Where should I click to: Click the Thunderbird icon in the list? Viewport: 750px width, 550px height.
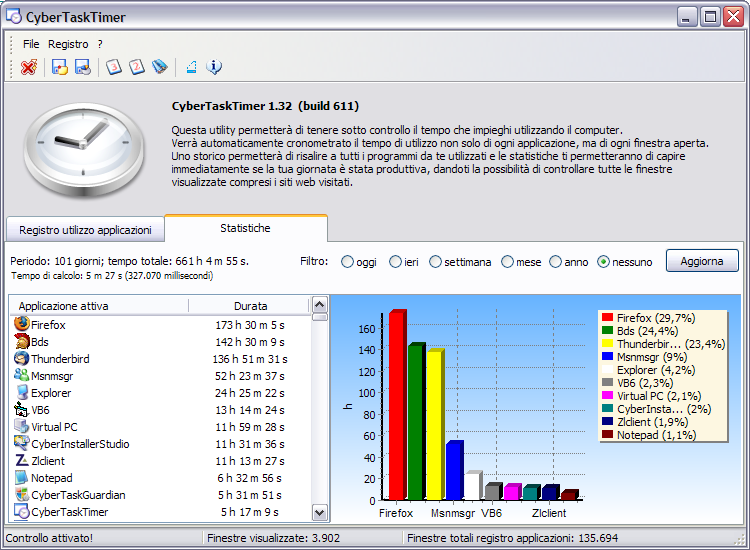22,358
